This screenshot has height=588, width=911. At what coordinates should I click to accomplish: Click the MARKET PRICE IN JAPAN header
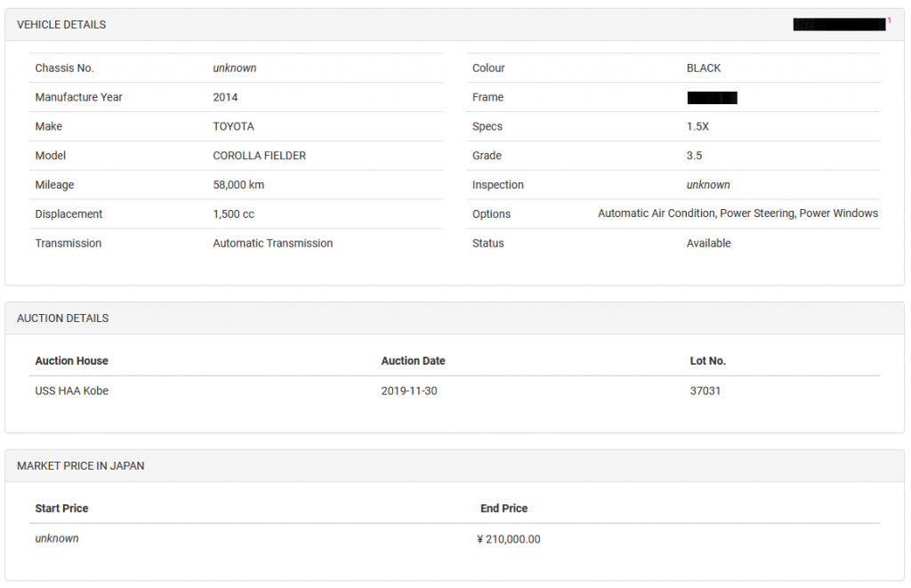pyautogui.click(x=80, y=466)
